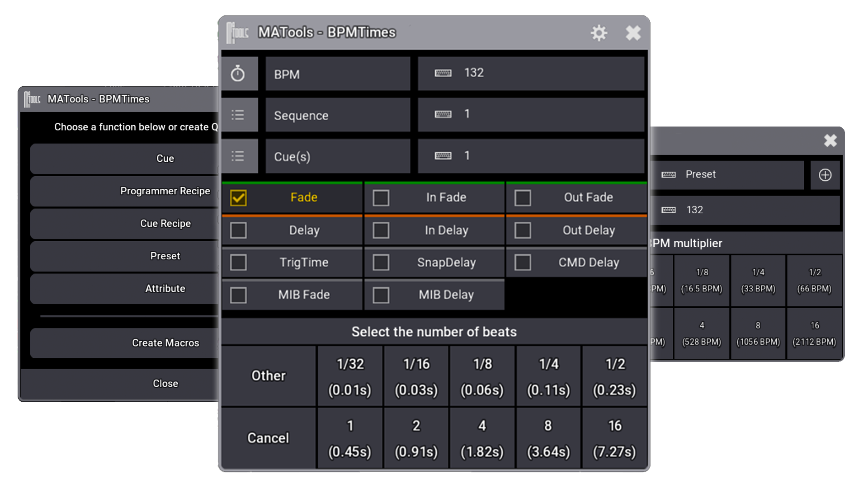
Task: Select 1/8 multiplier (16.5 BPM)
Action: point(702,281)
